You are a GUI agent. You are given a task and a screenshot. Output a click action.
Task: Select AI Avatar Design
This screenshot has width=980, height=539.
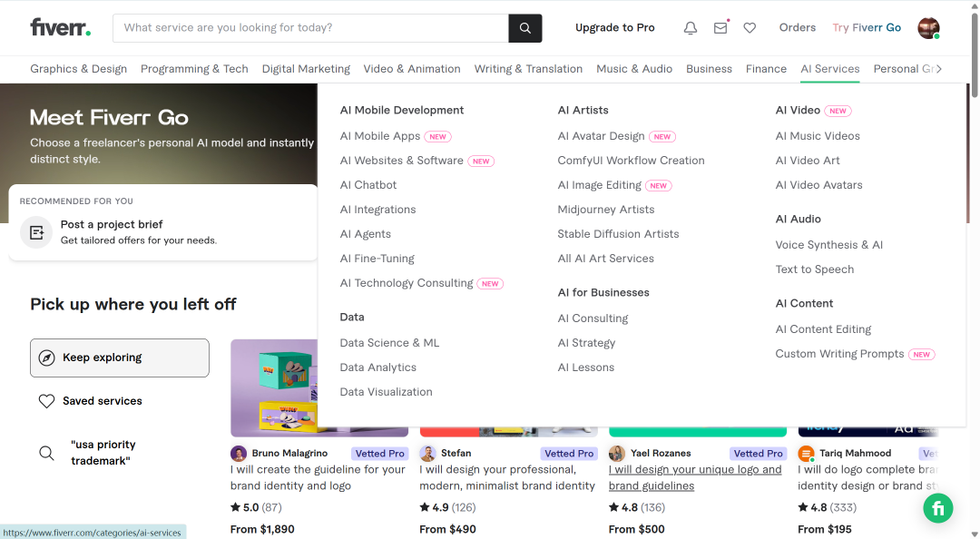click(602, 136)
